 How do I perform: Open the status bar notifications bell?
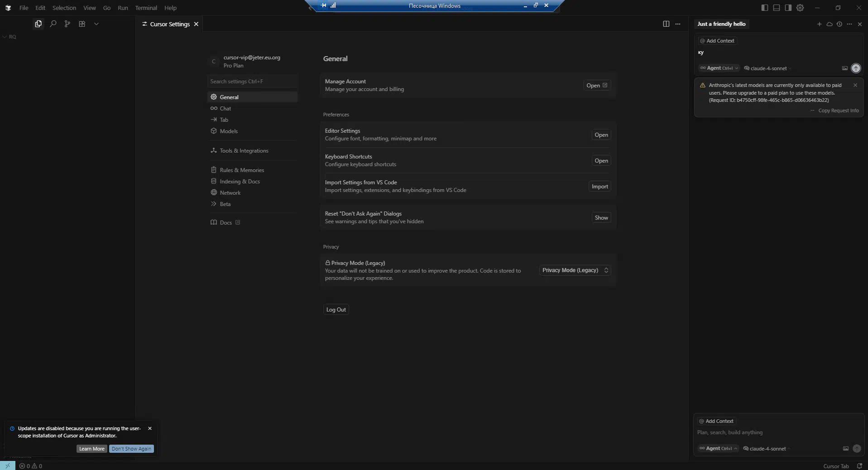(x=859, y=466)
